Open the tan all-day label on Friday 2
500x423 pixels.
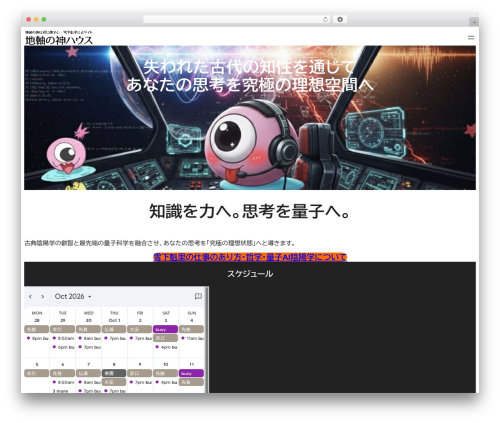pyautogui.click(x=140, y=329)
